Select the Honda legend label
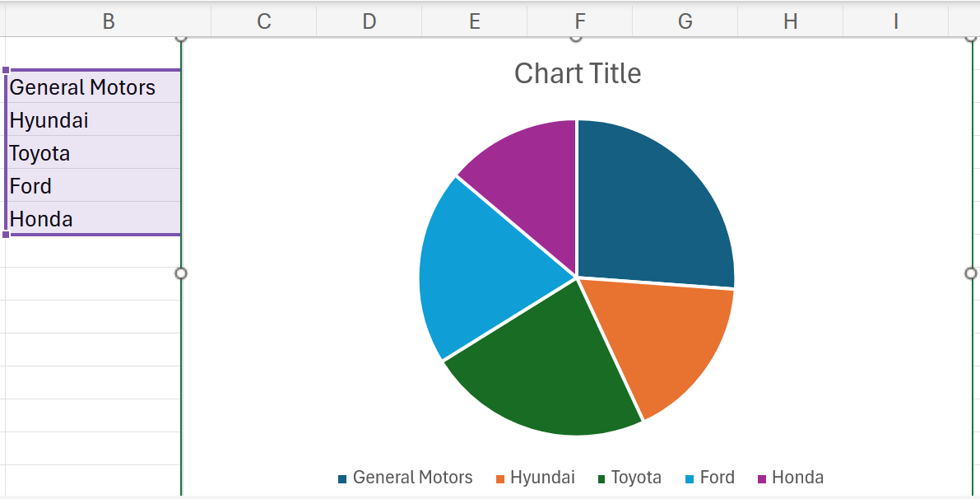The width and height of the screenshot is (980, 499). [x=797, y=478]
